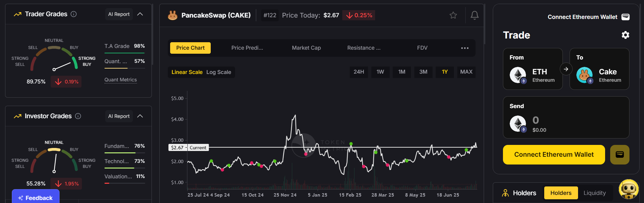
Task: Click the PancakeSwap bunny logo icon
Action: [x=173, y=15]
